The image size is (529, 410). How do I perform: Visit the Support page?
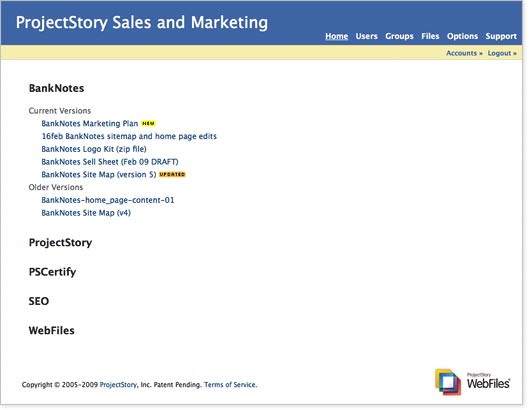501,36
